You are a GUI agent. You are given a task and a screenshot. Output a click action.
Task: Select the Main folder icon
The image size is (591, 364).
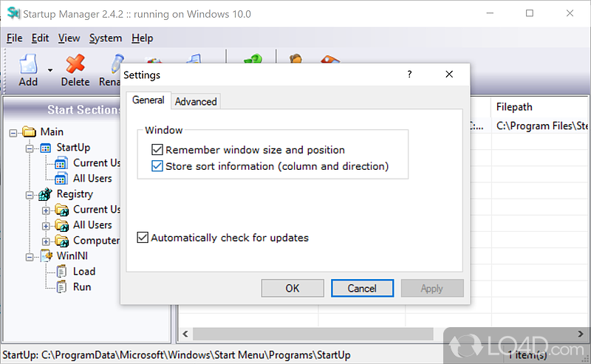click(x=29, y=132)
